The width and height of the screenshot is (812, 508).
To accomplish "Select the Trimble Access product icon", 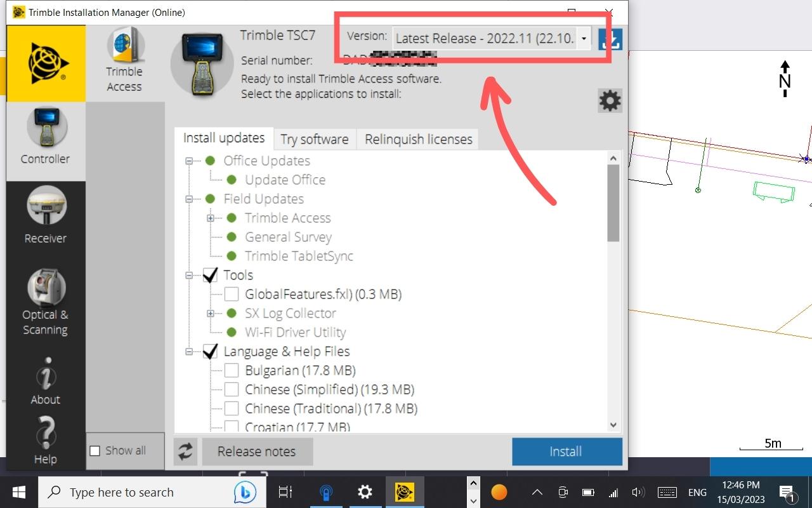I will point(124,61).
